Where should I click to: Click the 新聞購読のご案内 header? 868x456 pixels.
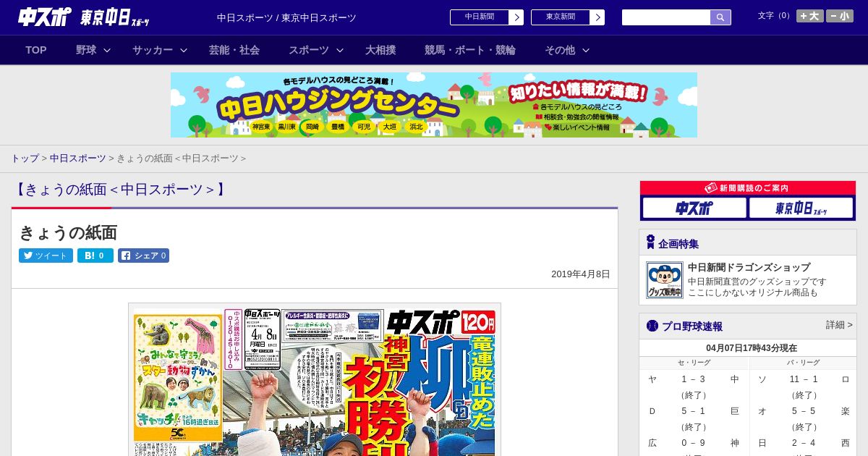748,188
